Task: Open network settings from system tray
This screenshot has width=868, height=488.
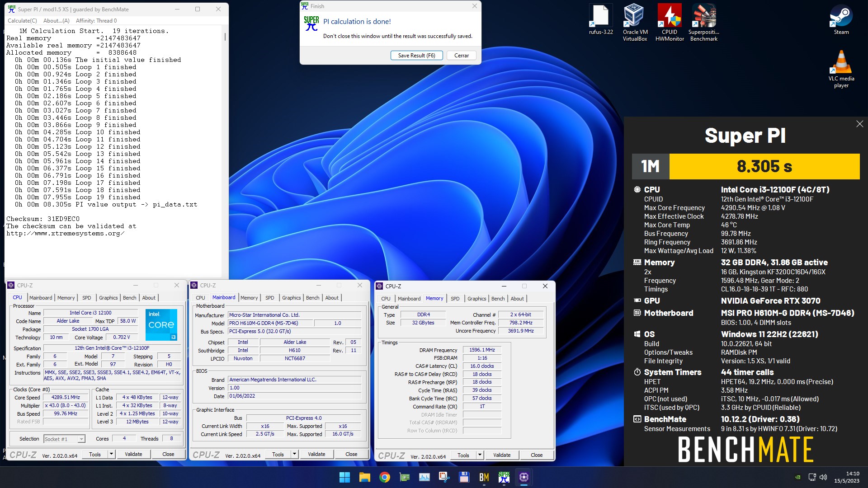Action: click(812, 477)
